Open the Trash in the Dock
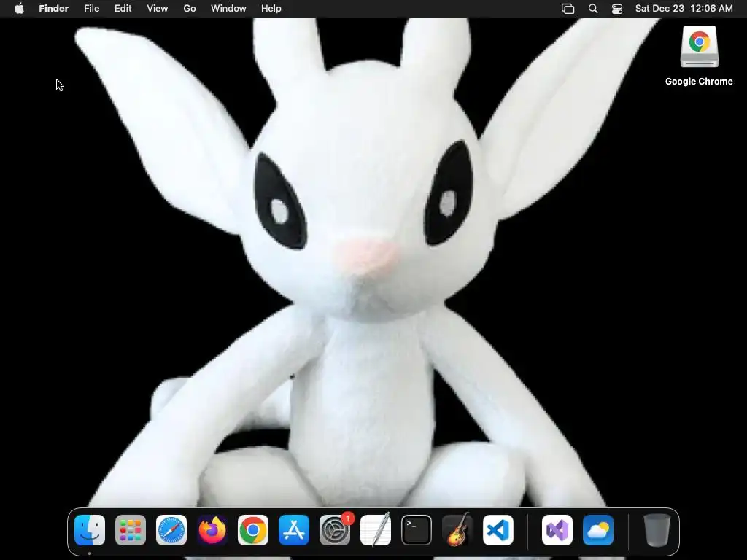This screenshot has height=560, width=747. click(657, 530)
